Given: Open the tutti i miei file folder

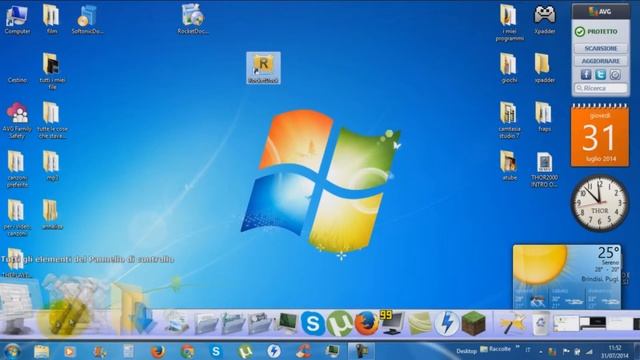Looking at the screenshot, I should coord(52,71).
